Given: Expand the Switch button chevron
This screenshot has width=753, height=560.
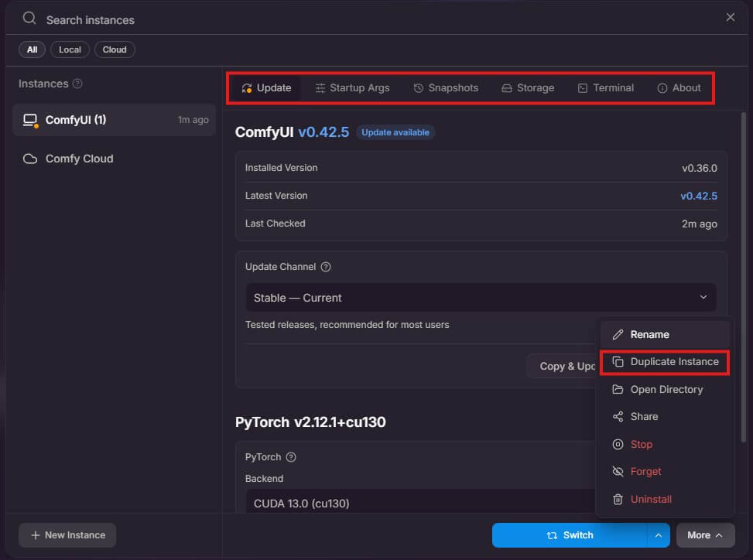Looking at the screenshot, I should point(659,535).
